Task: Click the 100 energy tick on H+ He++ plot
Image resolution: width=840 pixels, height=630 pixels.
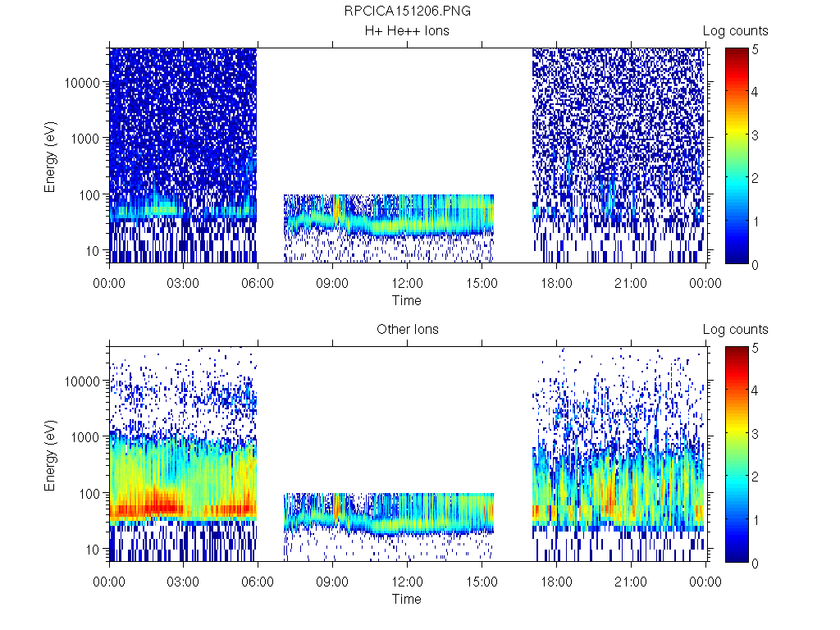Action: [x=89, y=195]
